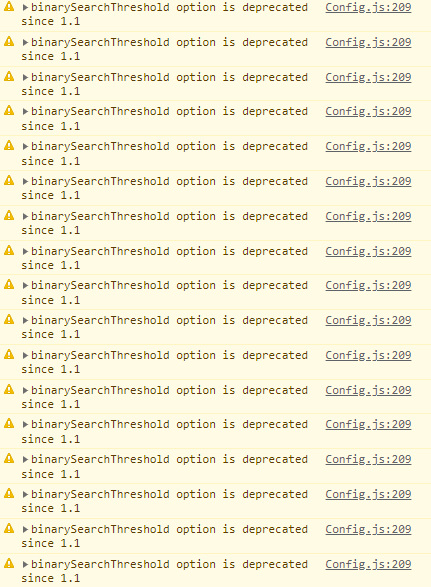431x587 pixels.
Task: Click the warning icon on the second message
Action: (9, 41)
